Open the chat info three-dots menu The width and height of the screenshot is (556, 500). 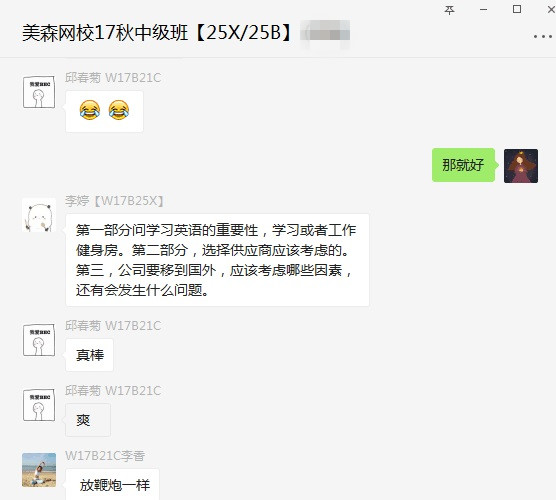[x=543, y=37]
